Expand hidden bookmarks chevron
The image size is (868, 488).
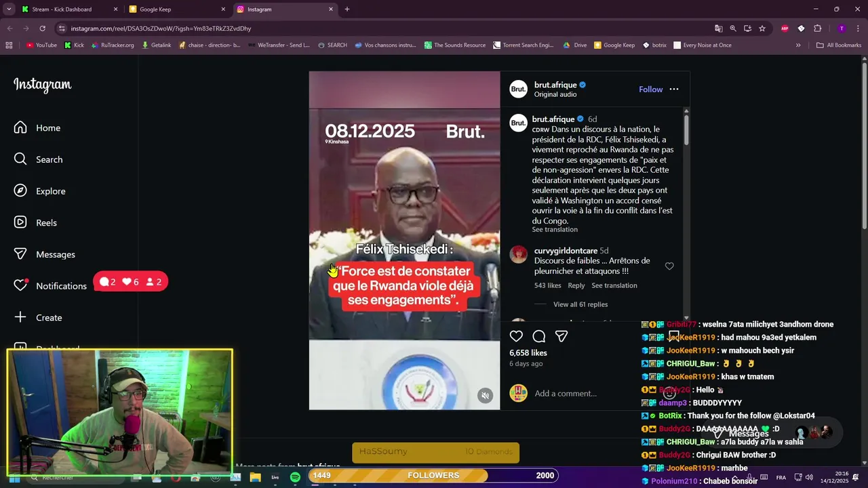[798, 45]
